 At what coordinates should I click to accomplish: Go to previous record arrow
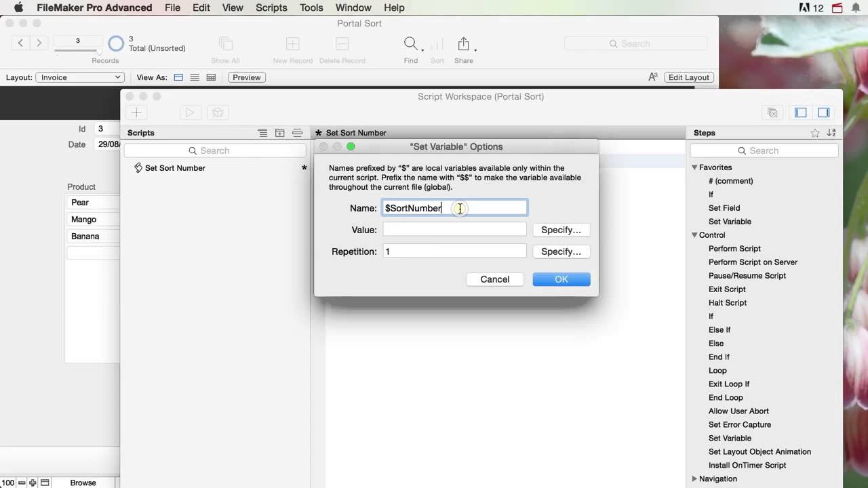(20, 43)
